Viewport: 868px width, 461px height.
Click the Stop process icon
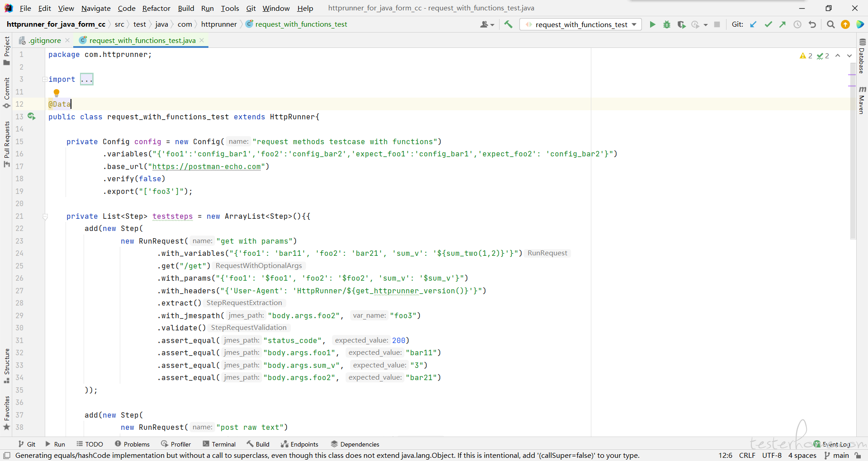pyautogui.click(x=717, y=24)
